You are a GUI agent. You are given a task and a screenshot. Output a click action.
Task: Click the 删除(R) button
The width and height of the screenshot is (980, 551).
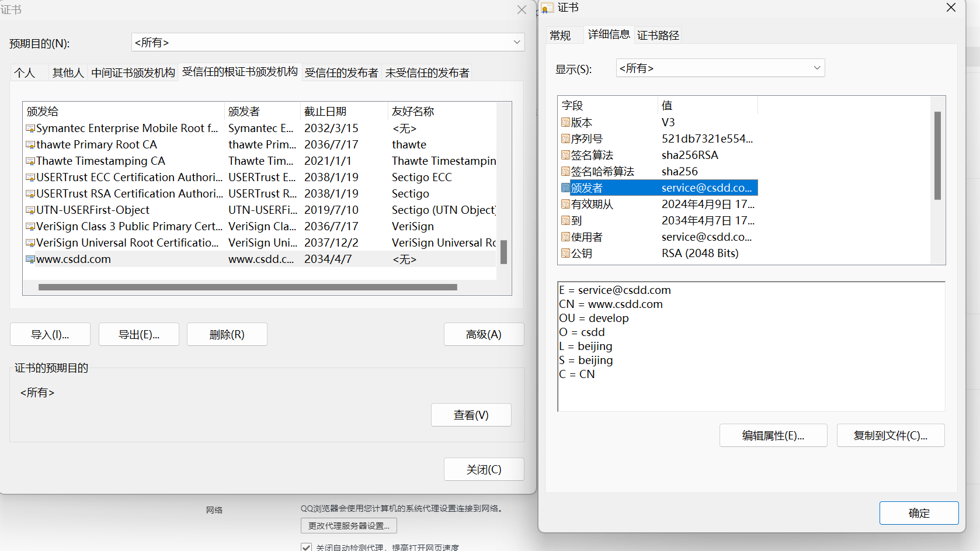(x=227, y=334)
